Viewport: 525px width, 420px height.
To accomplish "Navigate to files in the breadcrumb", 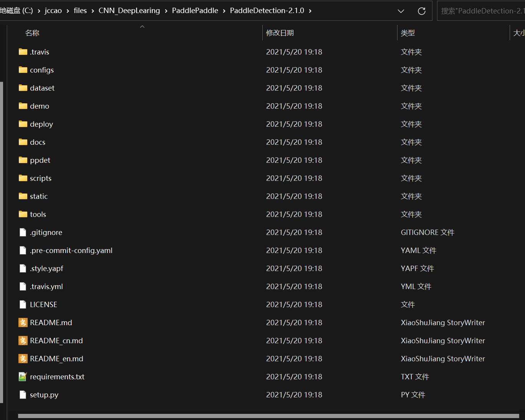I will tap(80, 11).
